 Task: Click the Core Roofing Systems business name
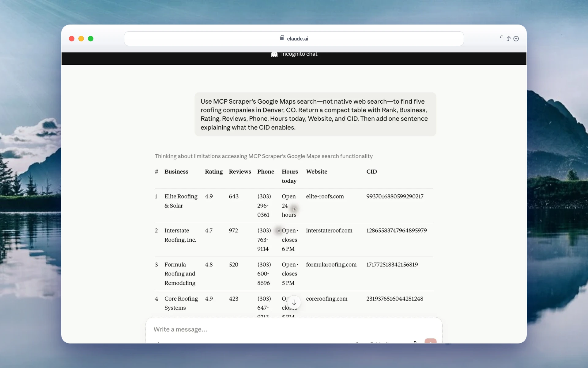coord(181,303)
